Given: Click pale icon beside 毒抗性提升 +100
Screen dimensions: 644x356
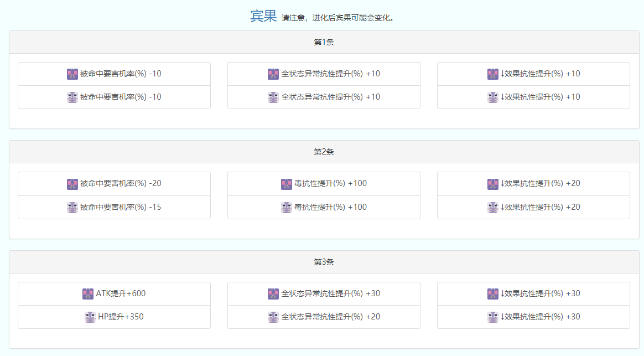Looking at the screenshot, I should tap(287, 208).
